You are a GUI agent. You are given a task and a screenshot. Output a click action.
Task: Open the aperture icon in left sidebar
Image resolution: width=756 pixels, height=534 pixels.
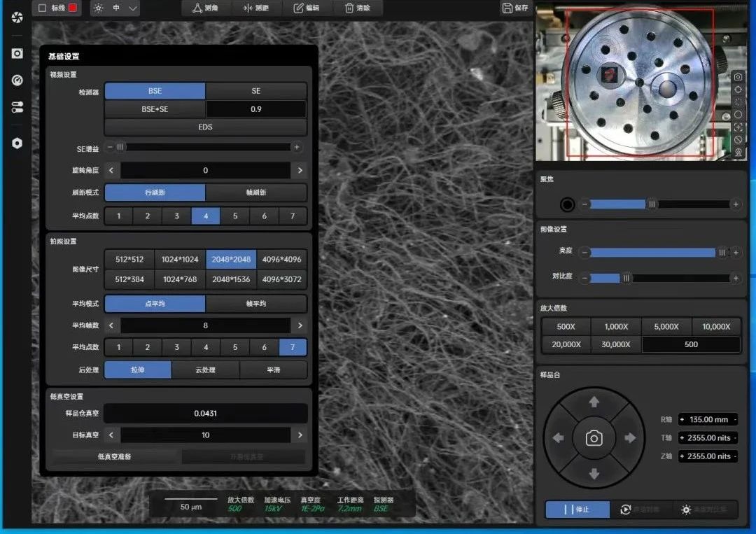(17, 17)
